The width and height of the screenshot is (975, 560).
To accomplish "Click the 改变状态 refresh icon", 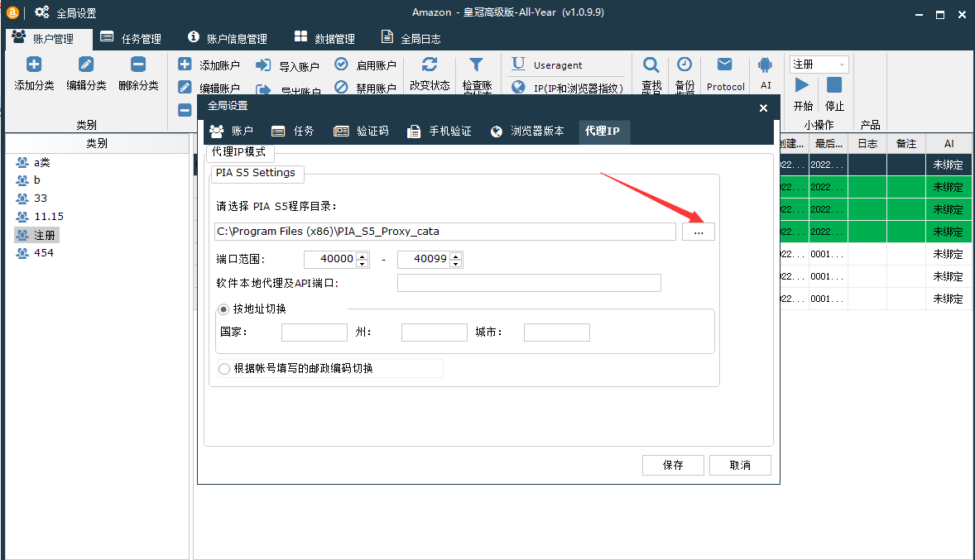I will pyautogui.click(x=430, y=65).
